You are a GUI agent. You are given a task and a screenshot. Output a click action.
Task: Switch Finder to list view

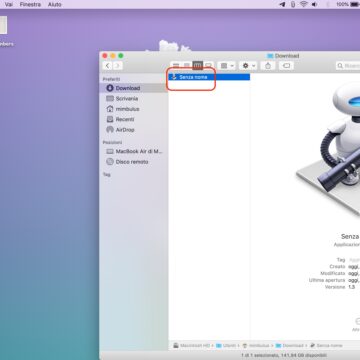tap(187, 66)
